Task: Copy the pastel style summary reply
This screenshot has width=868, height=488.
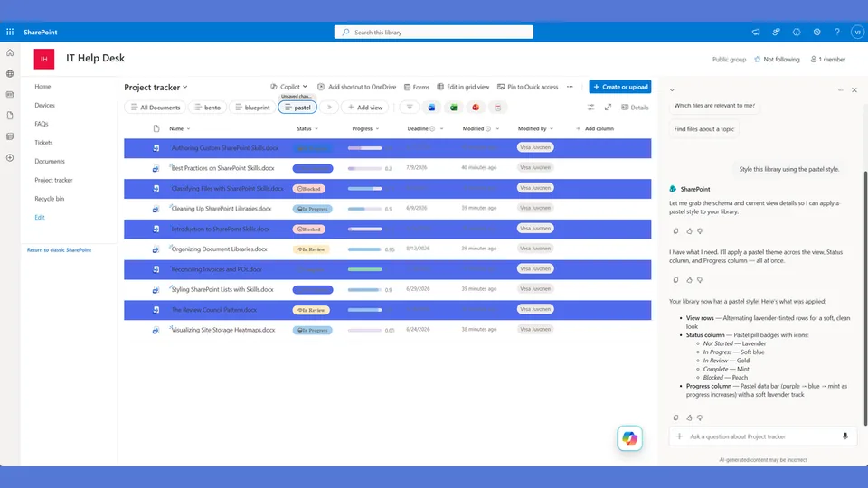Action: [x=675, y=418]
